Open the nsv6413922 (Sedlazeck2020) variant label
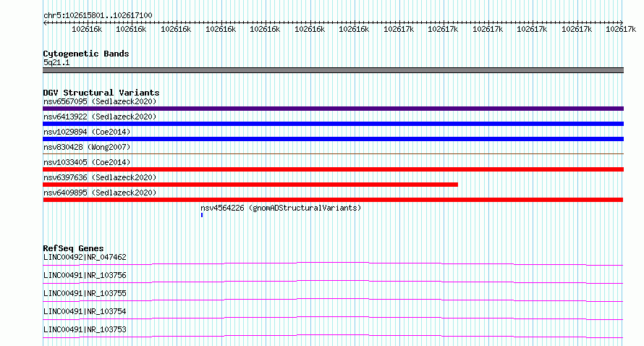Screen dimensions: 644x346 (x=100, y=117)
